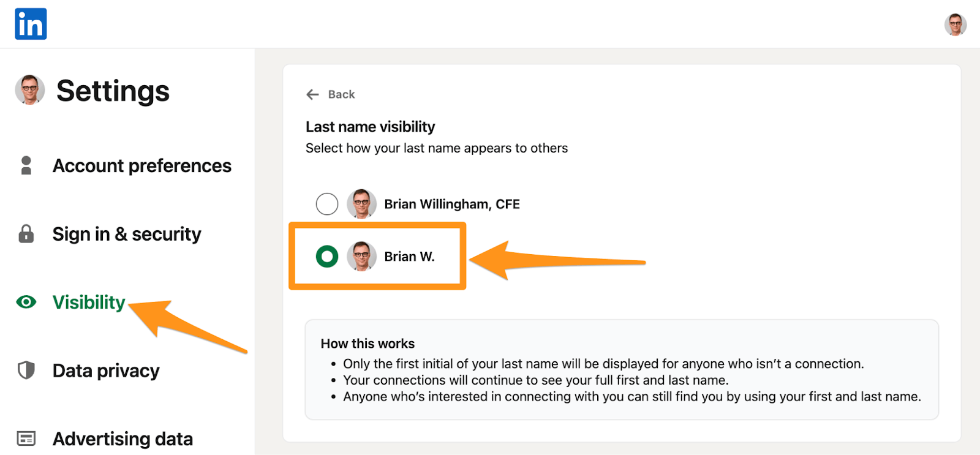Click the back arrow icon
Viewport: 980px width, 455px height.
tap(312, 94)
